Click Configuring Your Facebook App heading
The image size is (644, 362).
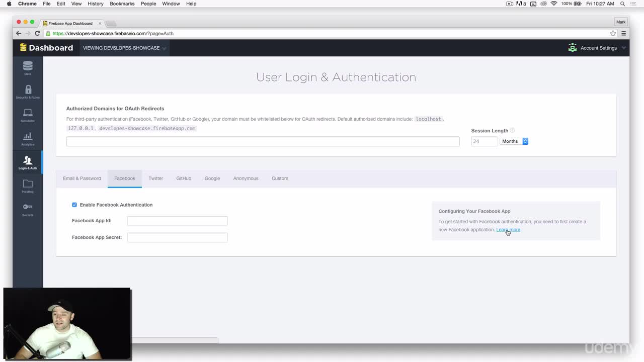(x=474, y=211)
